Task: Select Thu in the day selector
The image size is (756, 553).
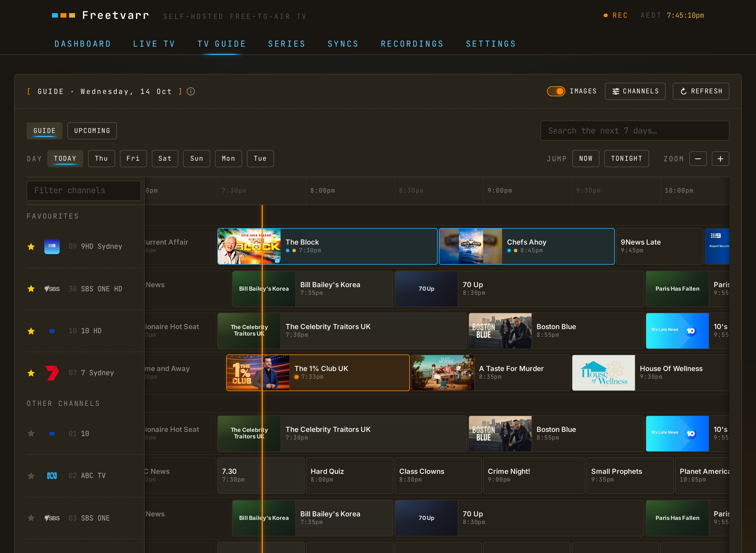Action: [x=101, y=159]
